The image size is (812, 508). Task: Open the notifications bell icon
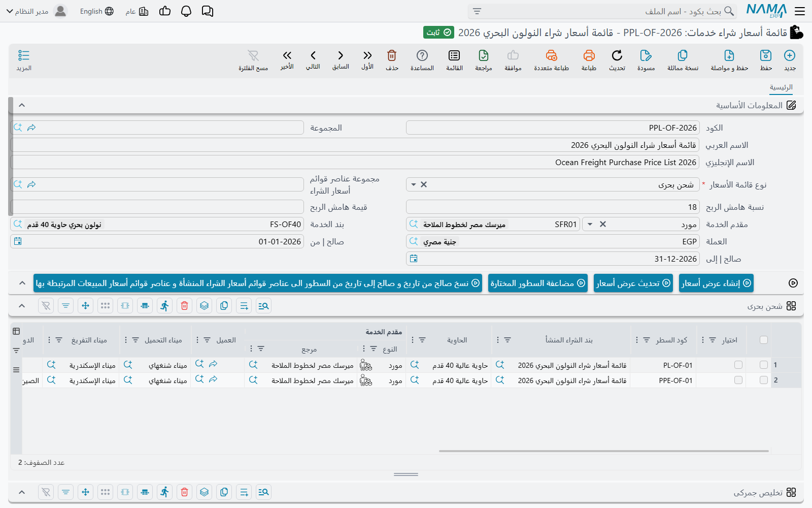pos(186,11)
